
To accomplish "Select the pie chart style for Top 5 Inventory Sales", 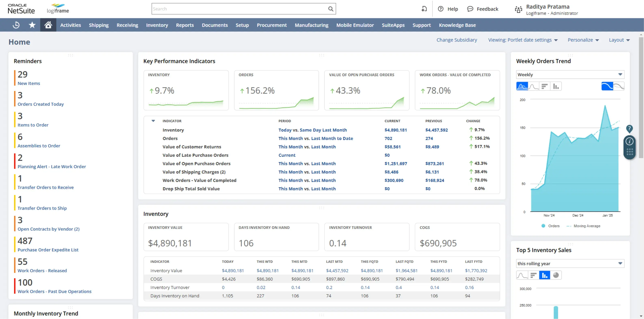I will 556,275.
